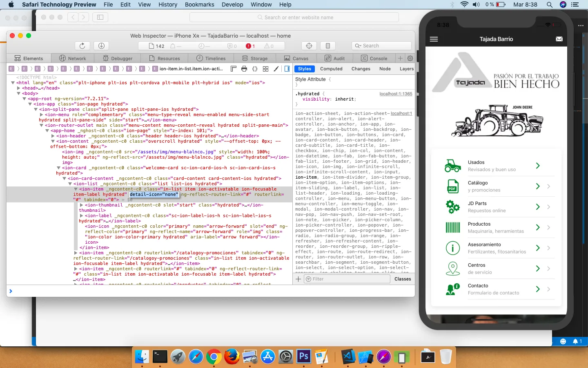
Task: Launch Photoshop from the dock
Action: point(303,357)
